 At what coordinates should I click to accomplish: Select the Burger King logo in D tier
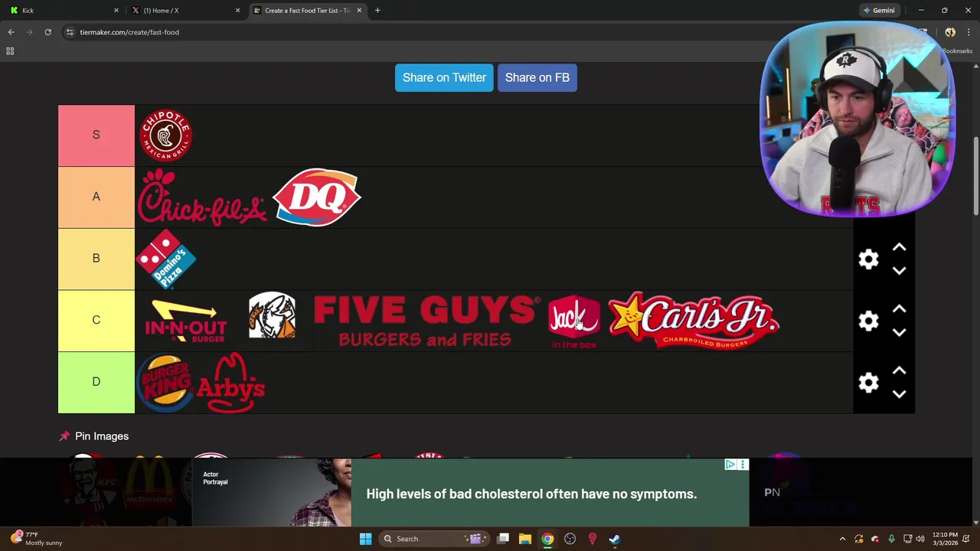pyautogui.click(x=165, y=383)
